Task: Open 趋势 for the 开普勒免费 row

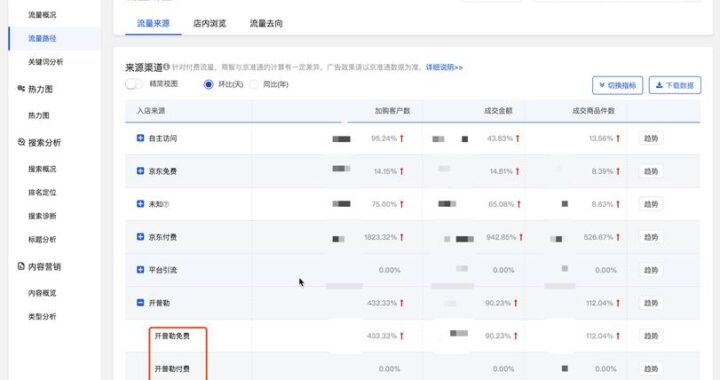Action: click(651, 336)
